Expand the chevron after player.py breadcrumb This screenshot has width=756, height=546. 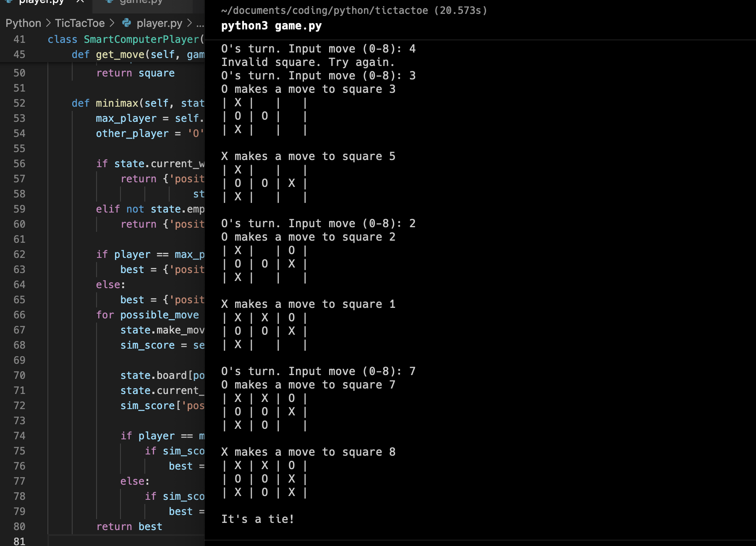click(189, 23)
